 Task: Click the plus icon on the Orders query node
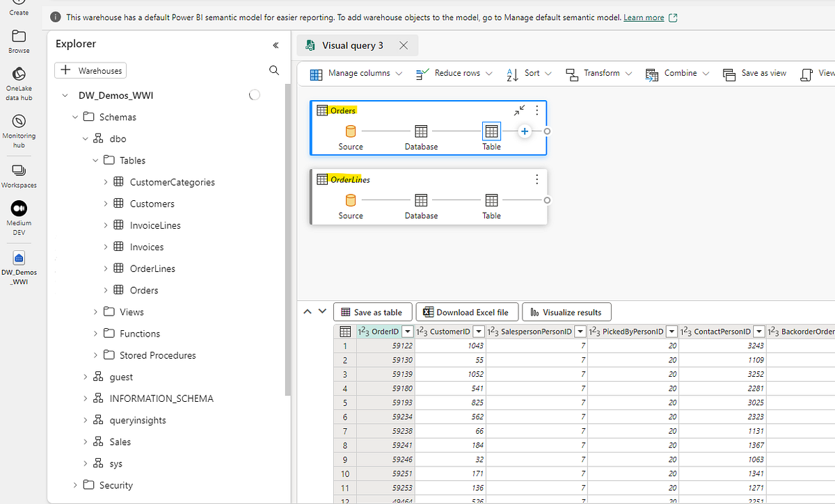pos(525,131)
